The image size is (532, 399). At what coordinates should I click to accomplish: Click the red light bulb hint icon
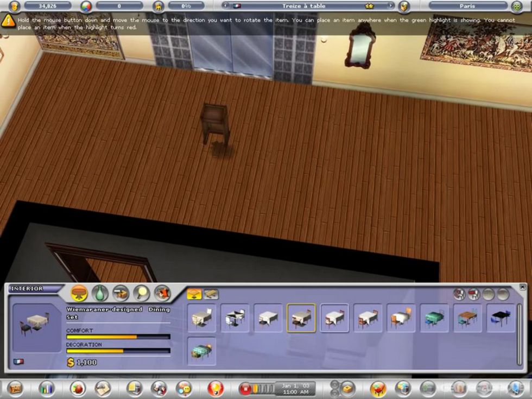click(216, 388)
